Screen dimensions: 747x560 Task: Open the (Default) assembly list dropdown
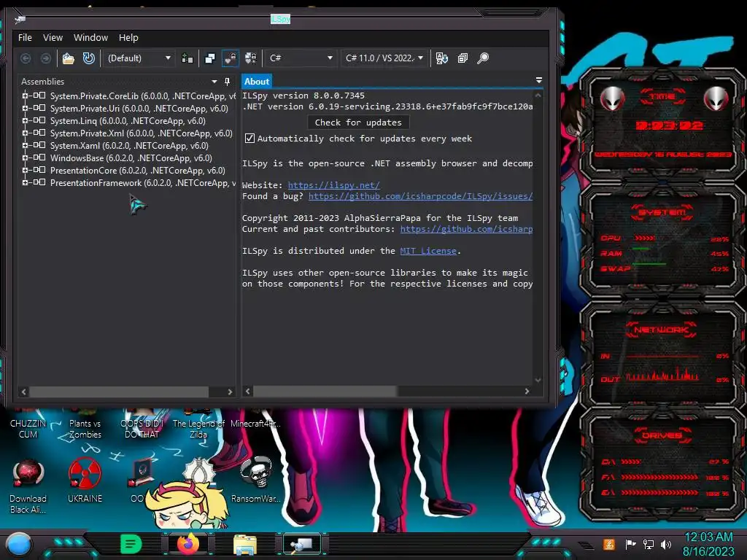point(139,58)
